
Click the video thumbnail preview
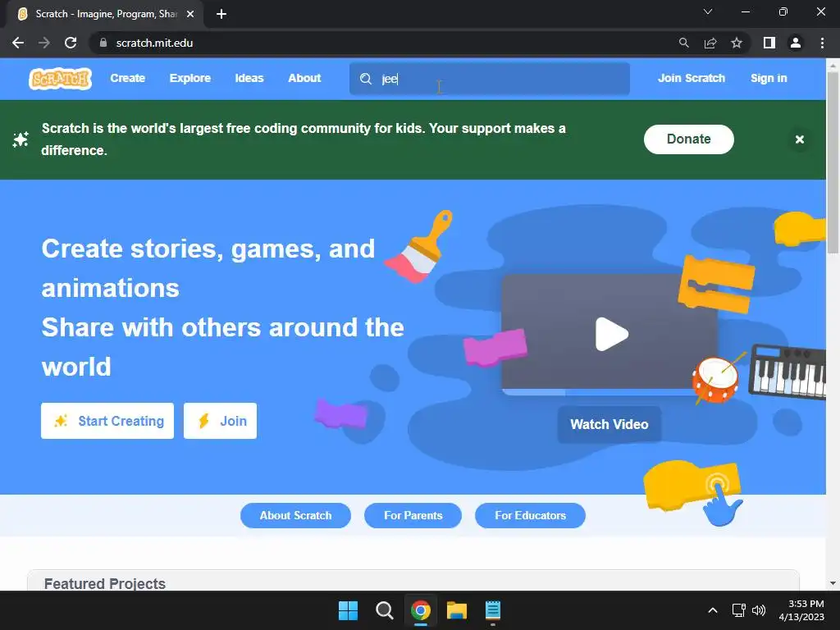point(609,335)
